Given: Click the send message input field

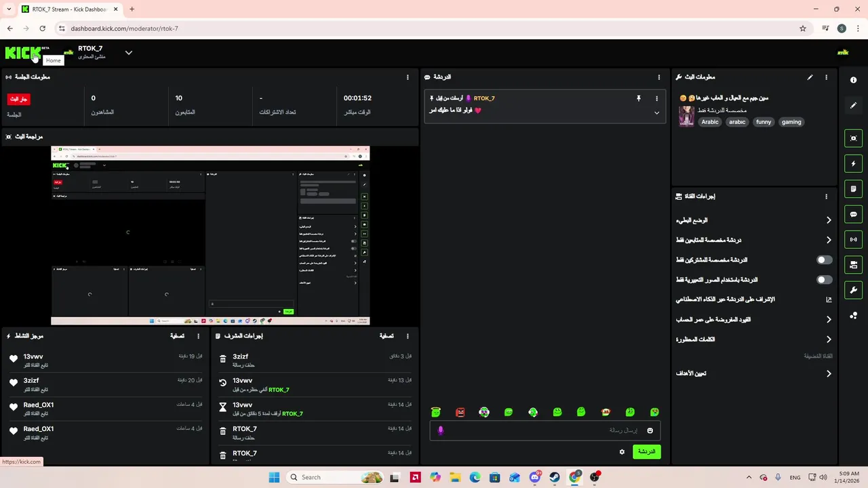Looking at the screenshot, I should 545,430.
